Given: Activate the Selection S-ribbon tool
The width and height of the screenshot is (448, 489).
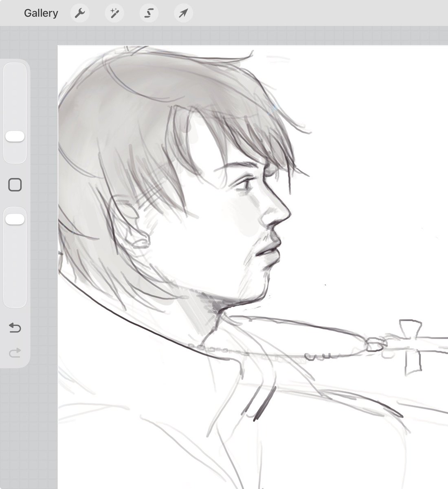Looking at the screenshot, I should coord(149,13).
